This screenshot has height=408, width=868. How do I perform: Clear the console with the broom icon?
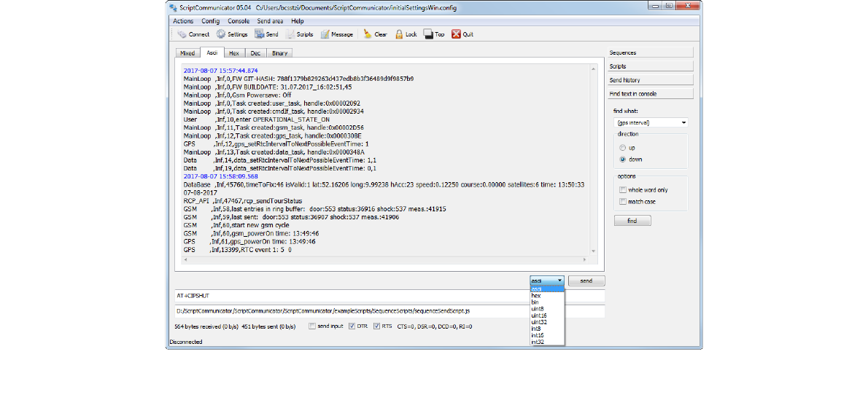(376, 34)
